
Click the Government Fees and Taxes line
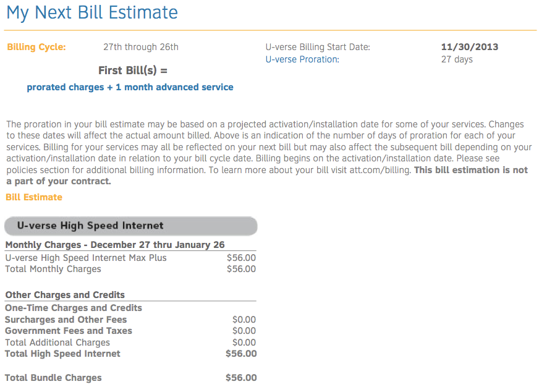(x=130, y=331)
